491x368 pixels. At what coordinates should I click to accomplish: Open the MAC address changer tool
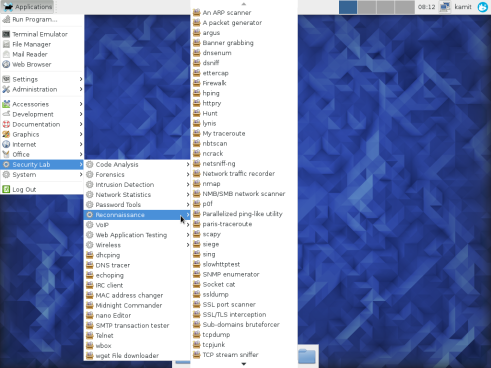point(137,295)
